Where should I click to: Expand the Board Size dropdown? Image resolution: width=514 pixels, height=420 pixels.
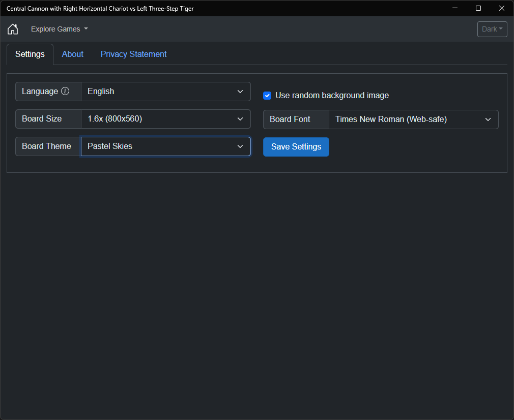[x=165, y=119]
